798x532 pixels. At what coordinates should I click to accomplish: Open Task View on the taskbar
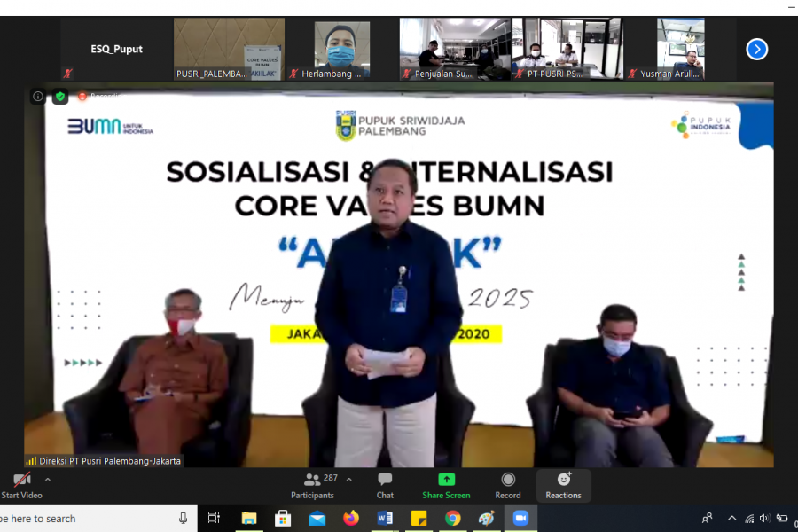(214, 519)
